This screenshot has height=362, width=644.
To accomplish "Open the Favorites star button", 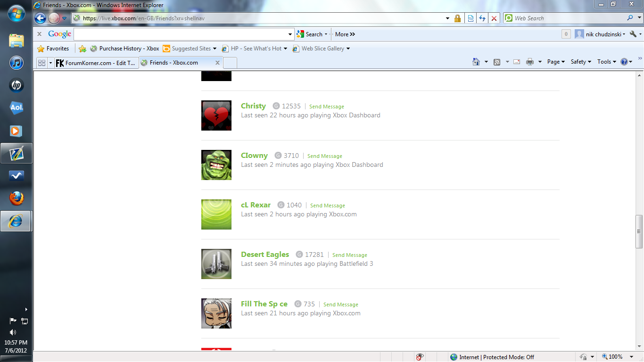I will point(53,49).
